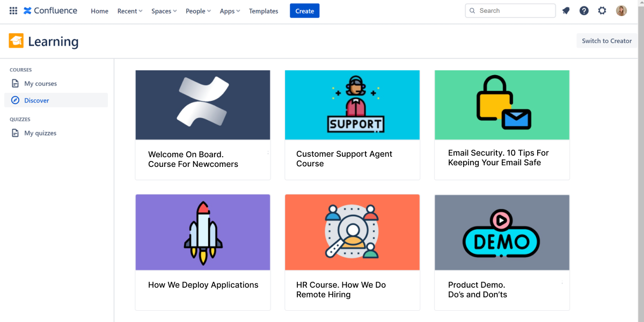
Task: Click the search magnifier icon
Action: pyautogui.click(x=472, y=11)
